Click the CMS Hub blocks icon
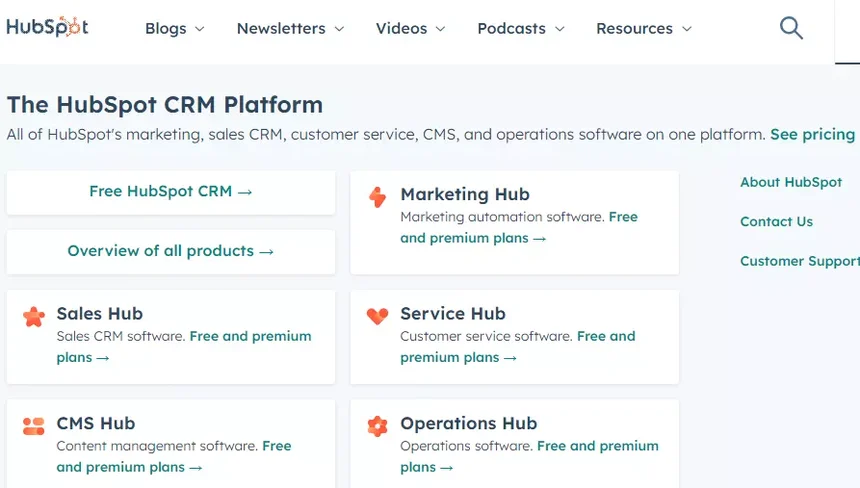The width and height of the screenshot is (860, 488). point(34,426)
